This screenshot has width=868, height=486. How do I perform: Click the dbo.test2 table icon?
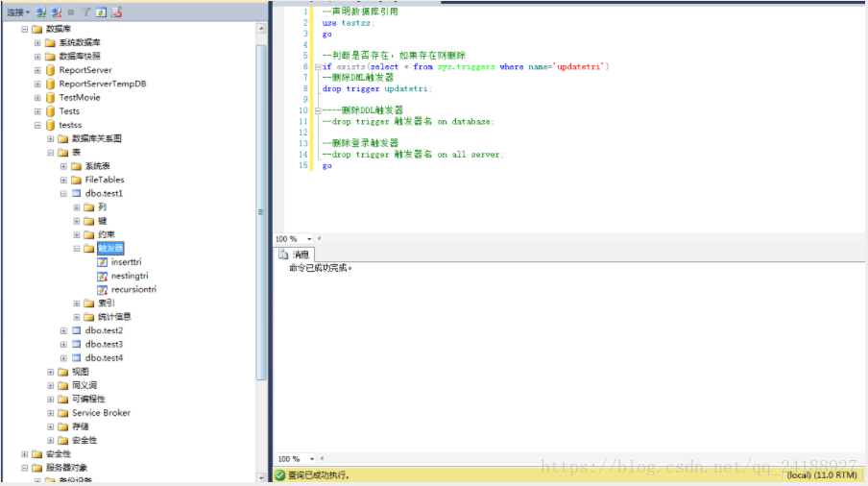coord(77,330)
